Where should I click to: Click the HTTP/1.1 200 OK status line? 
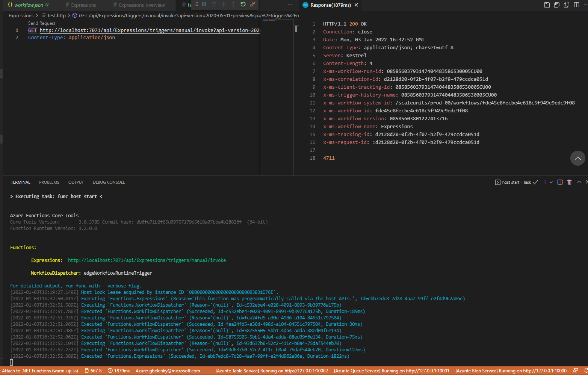point(345,24)
